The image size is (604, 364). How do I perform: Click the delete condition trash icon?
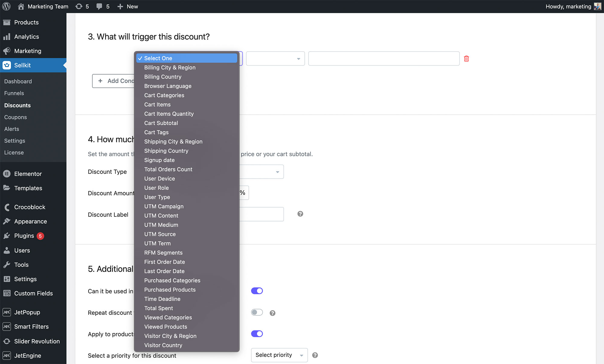(x=466, y=58)
